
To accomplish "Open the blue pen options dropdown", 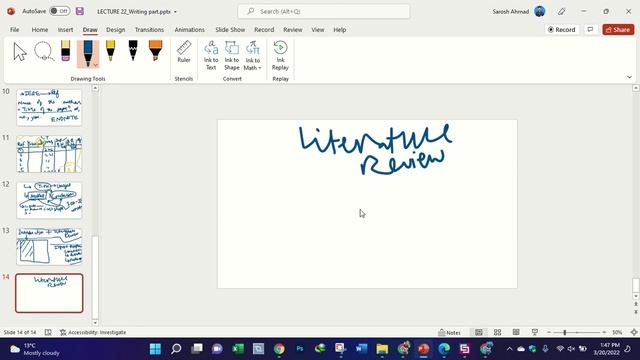I will coord(96,65).
